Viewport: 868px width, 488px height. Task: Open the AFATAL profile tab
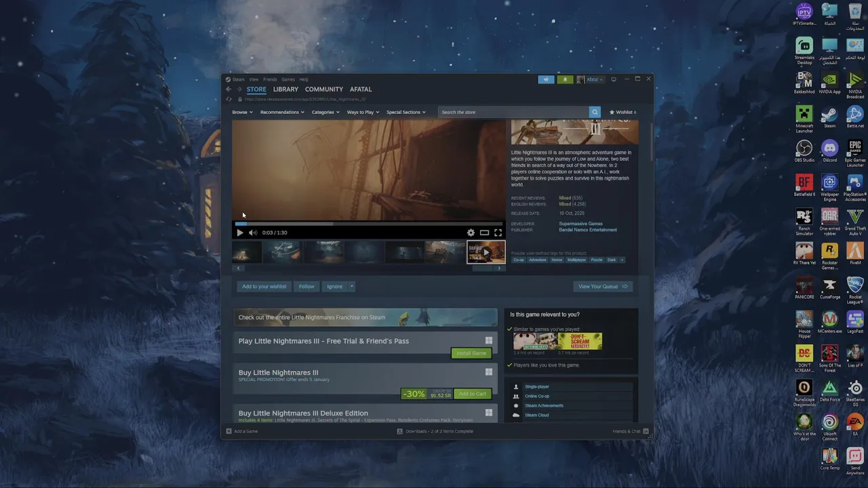coord(361,89)
